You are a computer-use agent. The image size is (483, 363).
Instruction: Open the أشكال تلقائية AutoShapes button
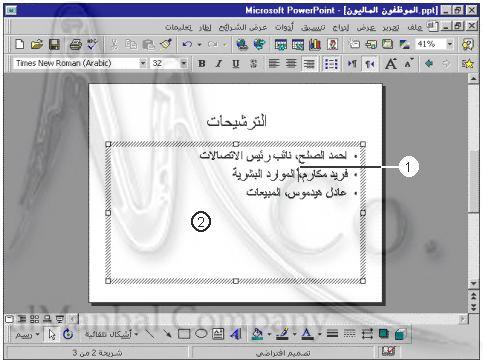[111, 334]
